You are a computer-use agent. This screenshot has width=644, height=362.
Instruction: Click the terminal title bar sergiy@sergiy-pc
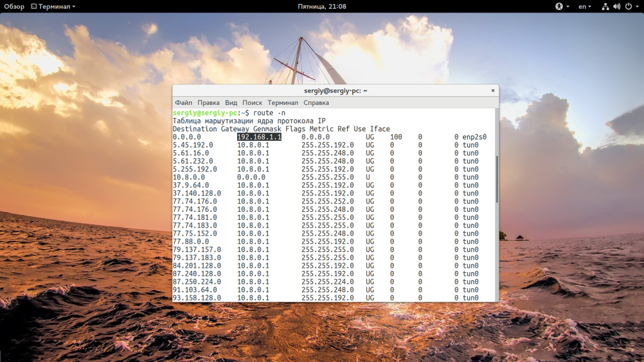[x=336, y=90]
